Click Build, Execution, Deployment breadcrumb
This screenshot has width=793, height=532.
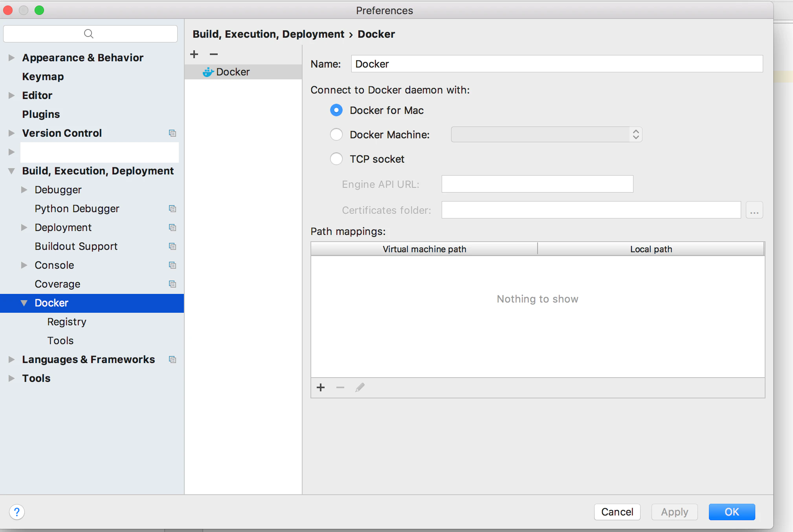268,34
